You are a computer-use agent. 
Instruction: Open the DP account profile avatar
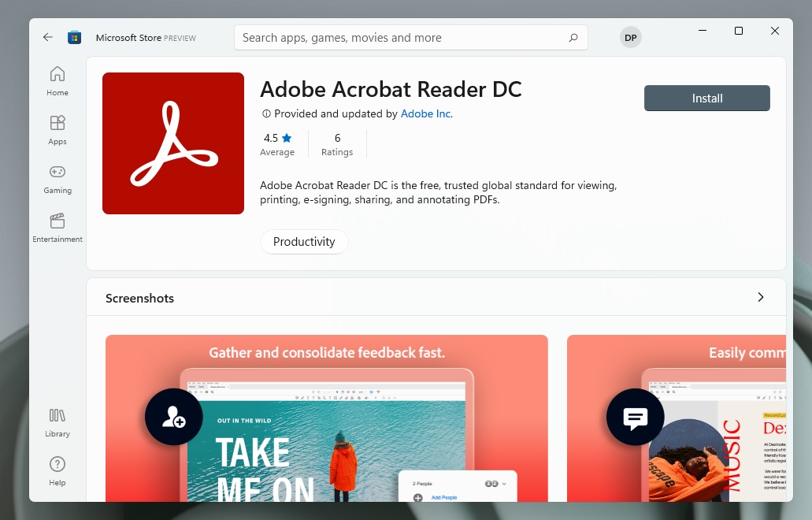pyautogui.click(x=630, y=37)
